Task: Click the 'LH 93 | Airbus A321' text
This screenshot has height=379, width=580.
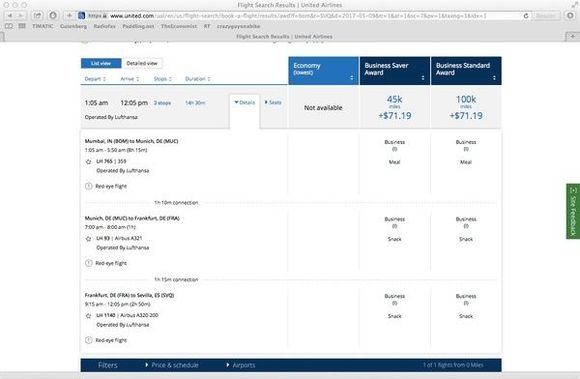Action: point(119,238)
